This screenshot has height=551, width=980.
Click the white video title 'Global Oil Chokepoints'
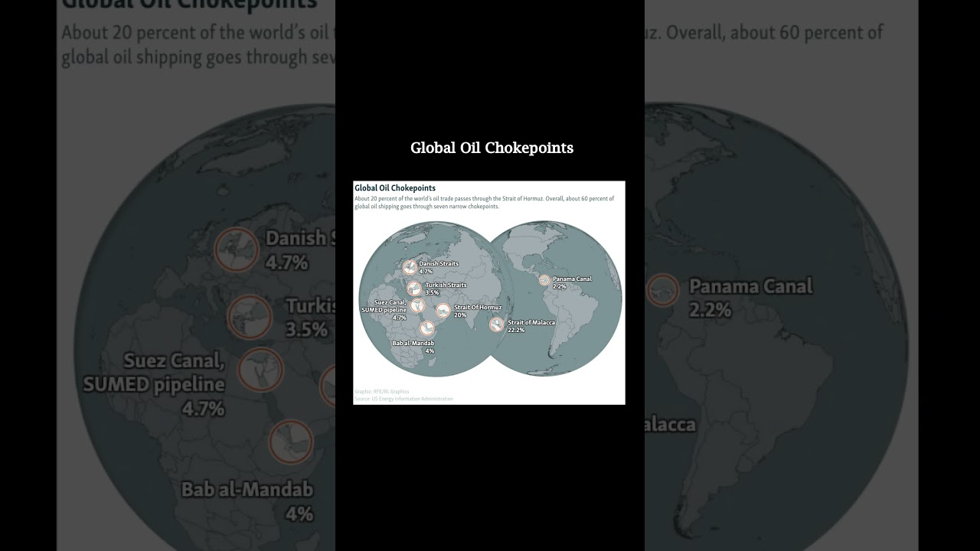coord(492,148)
